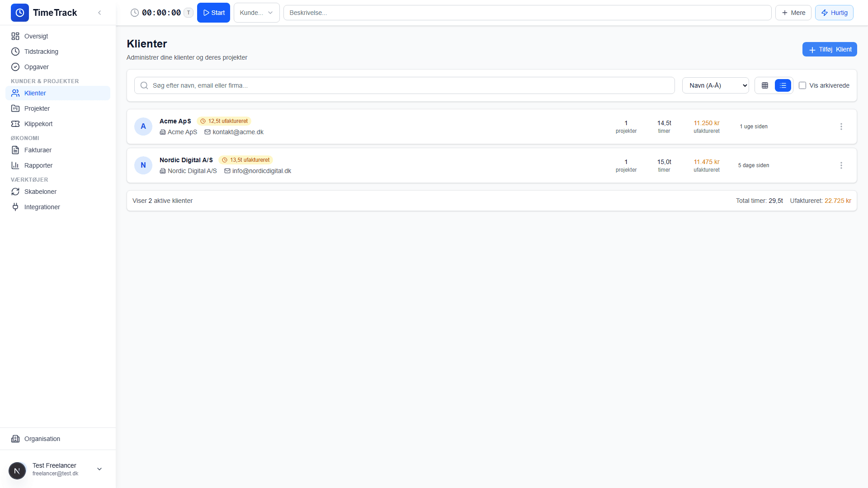Click the Projekter folder icon
The width and height of the screenshot is (868, 488).
click(x=15, y=108)
